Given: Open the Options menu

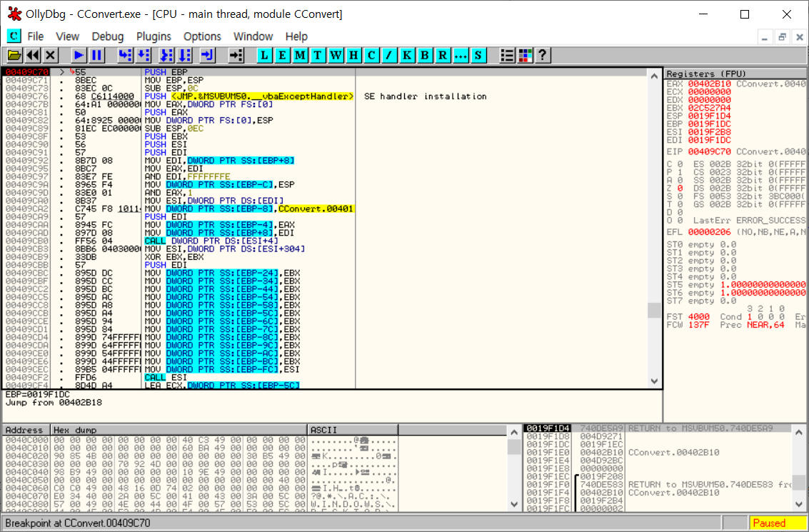Looking at the screenshot, I should pos(202,36).
